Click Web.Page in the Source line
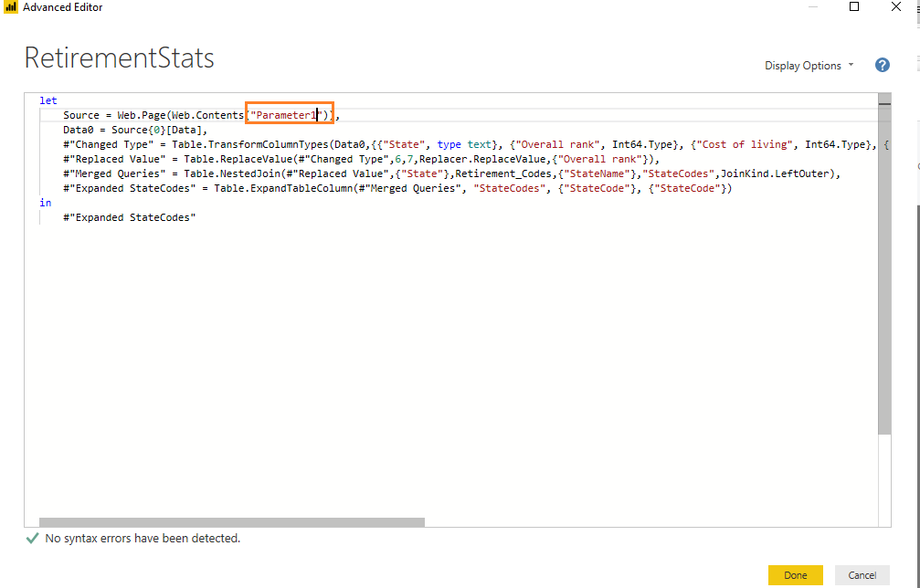The height and width of the screenshot is (588, 920). coord(141,115)
